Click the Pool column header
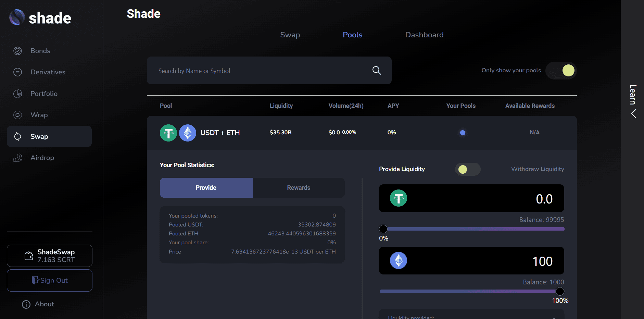 pos(166,106)
